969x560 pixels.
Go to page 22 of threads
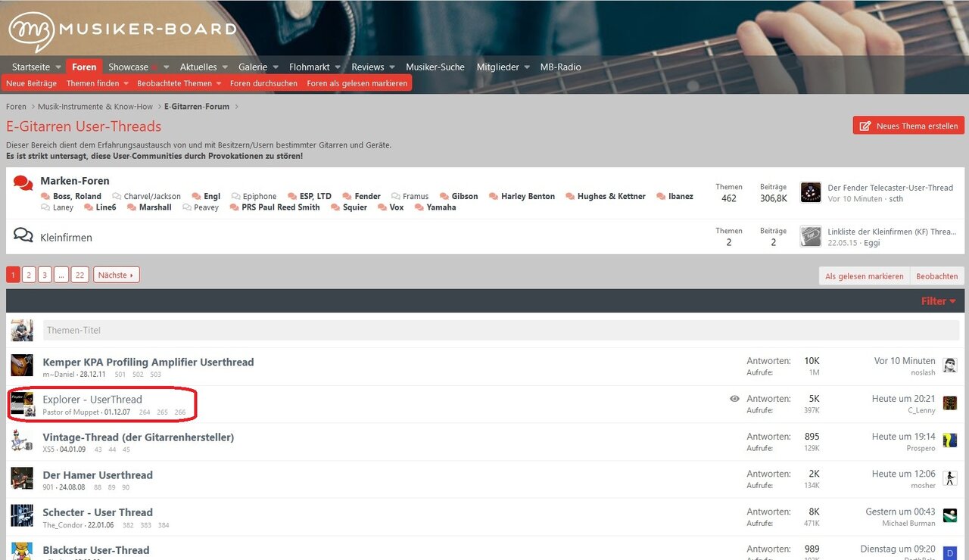coord(80,275)
